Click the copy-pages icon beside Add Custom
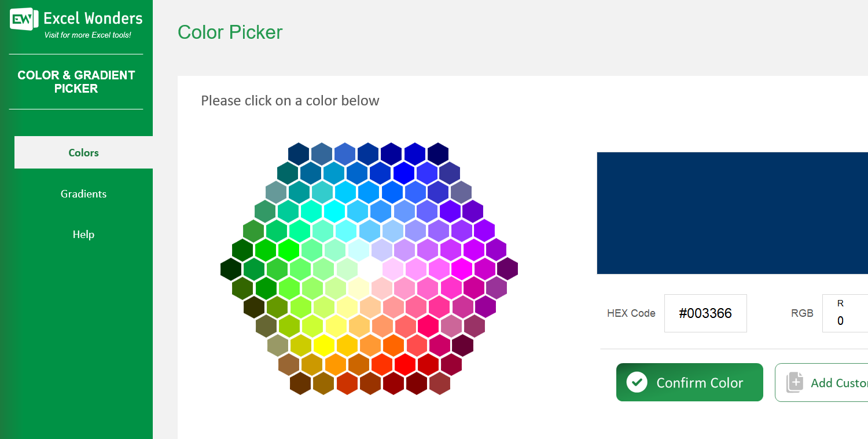Viewport: 868px width, 439px height. (x=796, y=382)
